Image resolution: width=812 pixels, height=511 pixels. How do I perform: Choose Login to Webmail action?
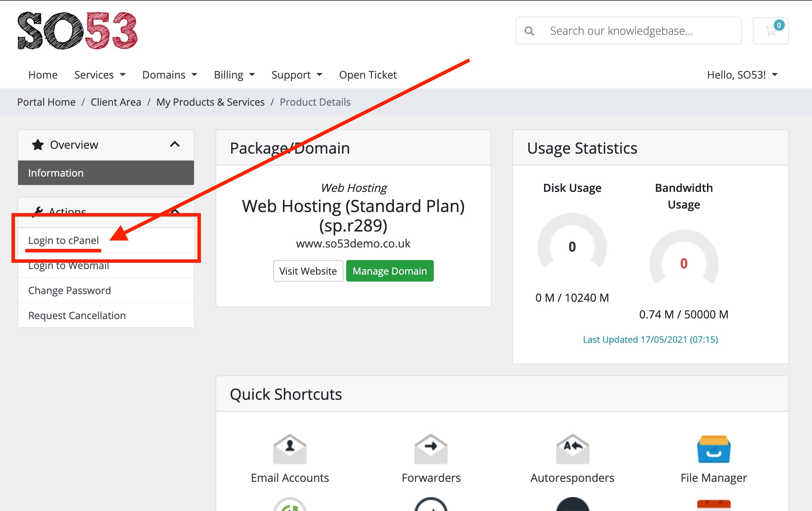click(106, 265)
